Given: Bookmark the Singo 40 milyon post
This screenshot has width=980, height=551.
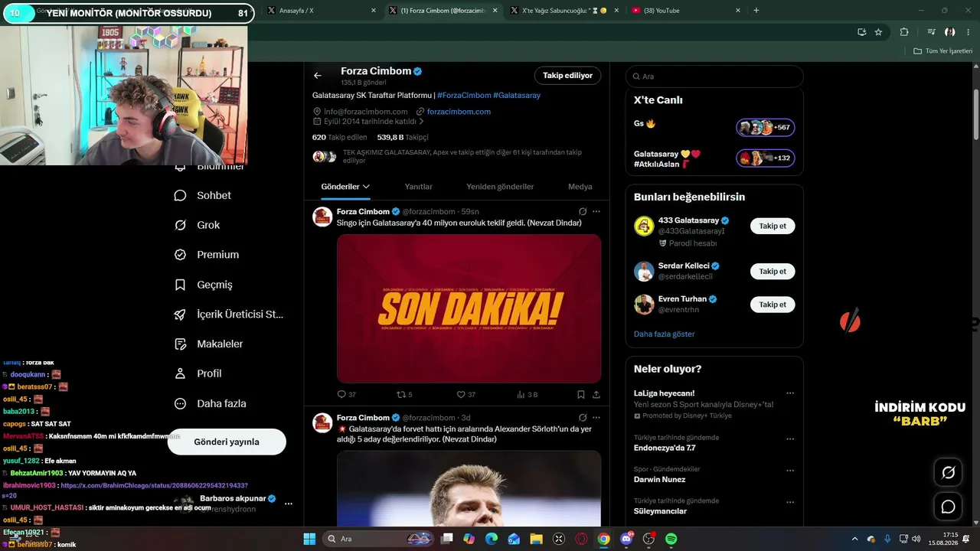Looking at the screenshot, I should pos(580,395).
